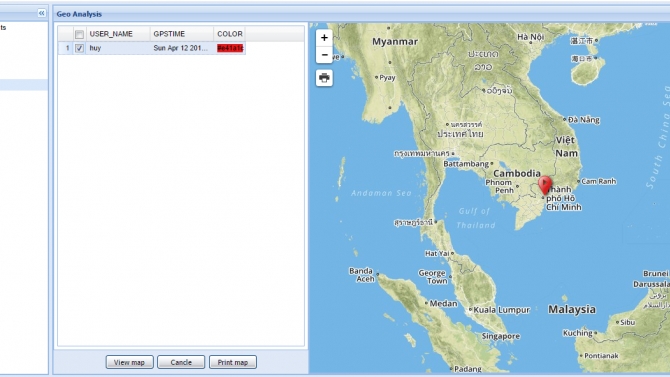The height and width of the screenshot is (377, 670).
Task: Click the Cambodia label on map
Action: (517, 173)
